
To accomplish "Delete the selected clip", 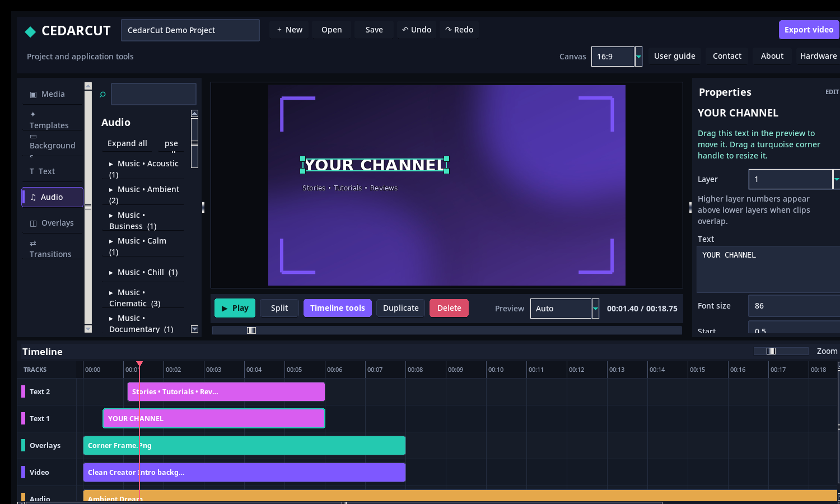I will (449, 308).
